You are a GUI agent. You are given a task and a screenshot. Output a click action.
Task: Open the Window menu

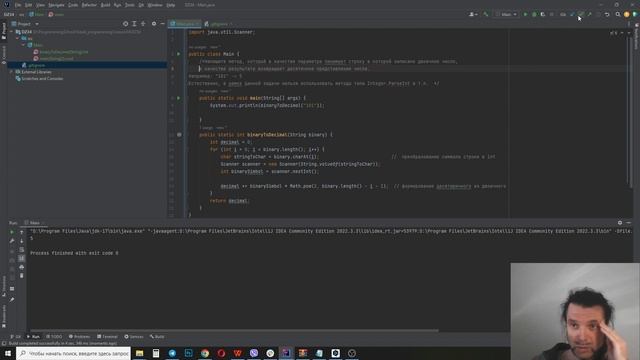(155, 5)
